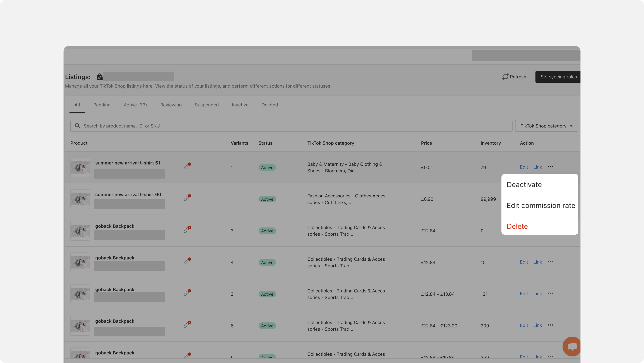This screenshot has height=363, width=644.
Task: Choose Delete in the actions menu
Action: pyautogui.click(x=517, y=226)
